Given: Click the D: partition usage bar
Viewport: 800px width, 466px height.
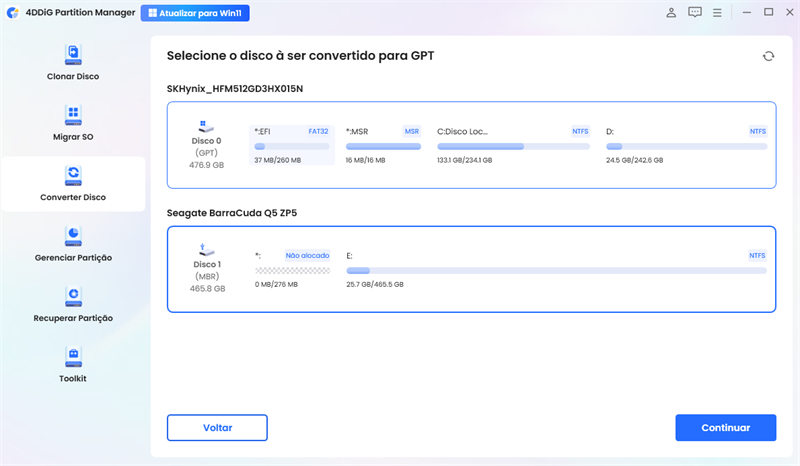Looking at the screenshot, I should tap(686, 146).
